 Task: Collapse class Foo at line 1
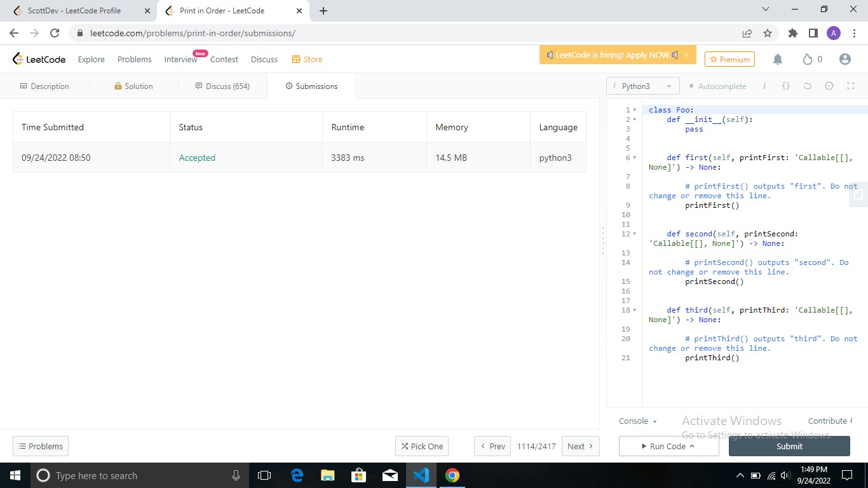click(634, 110)
